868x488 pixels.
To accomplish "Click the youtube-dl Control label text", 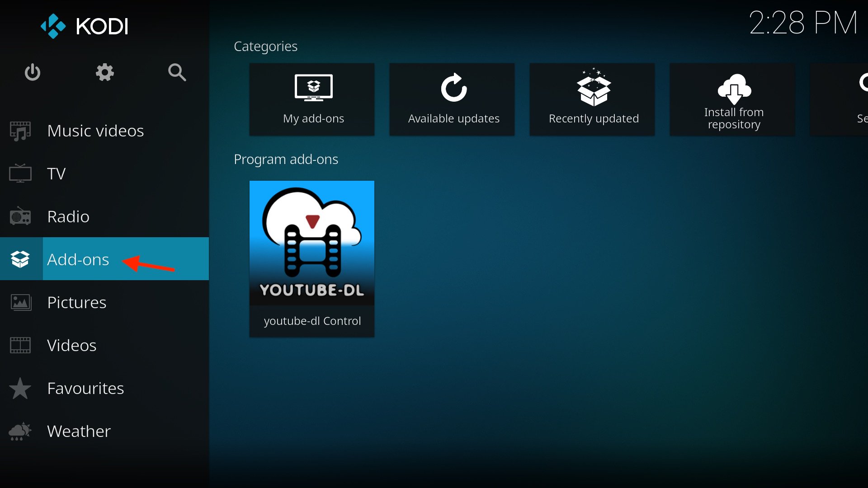I will [x=312, y=321].
